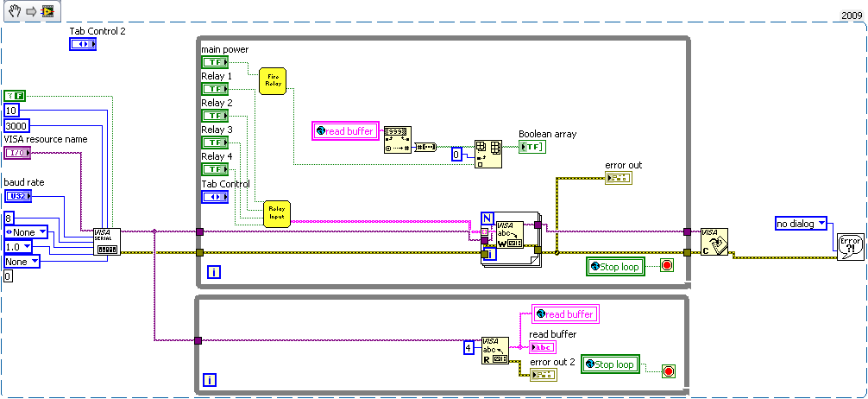The width and height of the screenshot is (868, 399).
Task: Click the upper loop stop condition terminal
Action: pos(667,266)
